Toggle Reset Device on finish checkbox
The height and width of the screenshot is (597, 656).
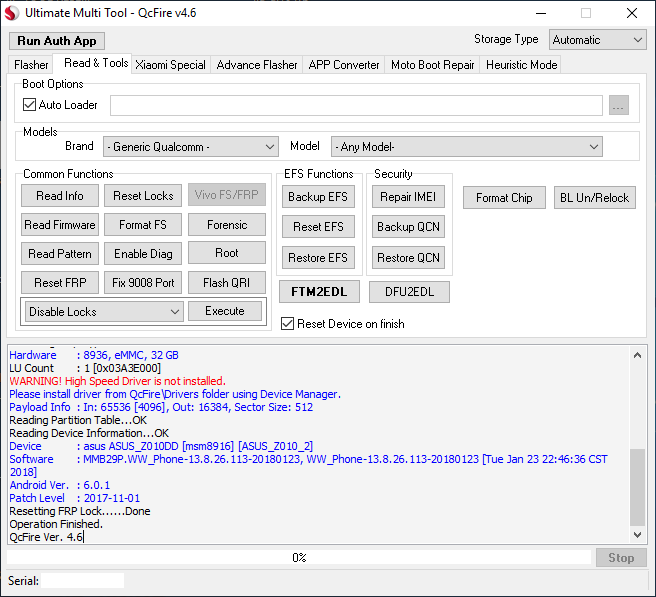coord(287,324)
